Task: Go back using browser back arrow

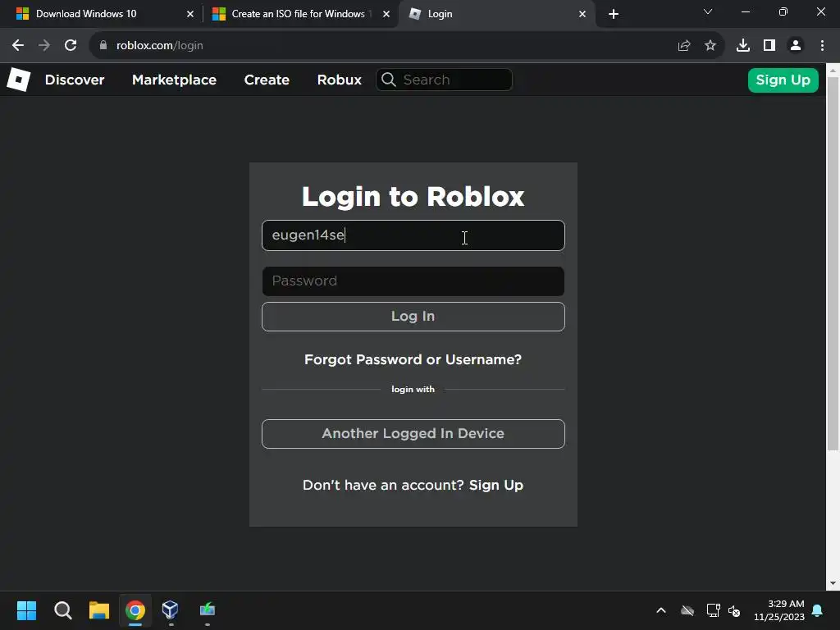Action: (18, 46)
